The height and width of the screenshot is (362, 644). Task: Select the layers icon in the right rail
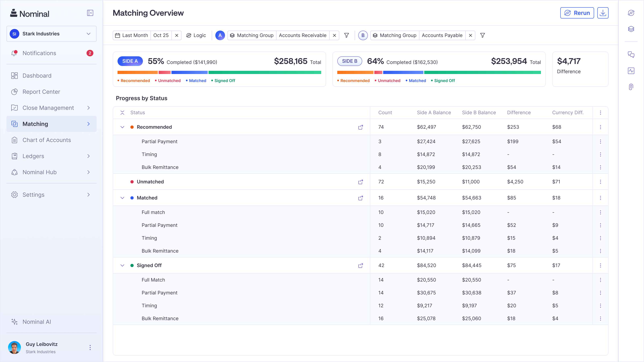pos(631,29)
